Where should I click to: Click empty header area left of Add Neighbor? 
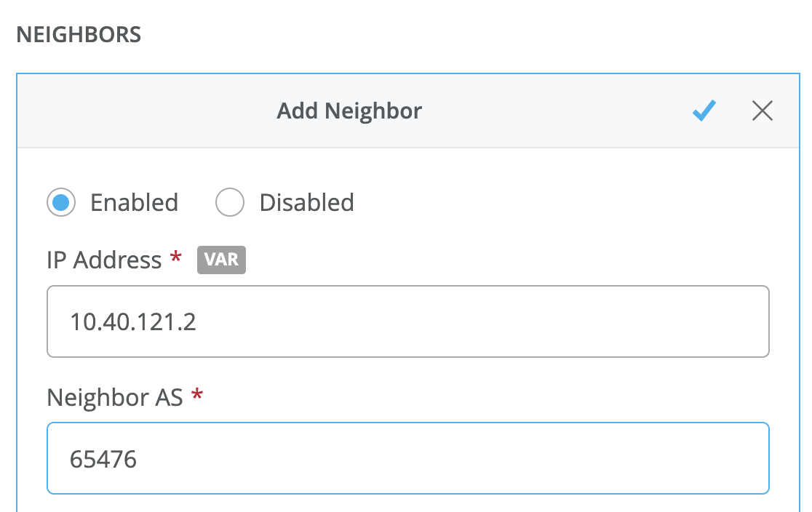(146, 111)
